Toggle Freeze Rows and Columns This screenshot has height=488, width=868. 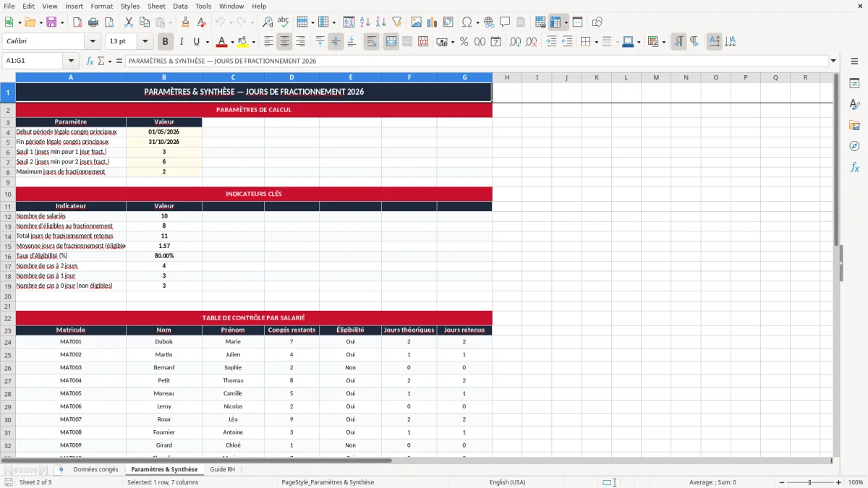pyautogui.click(x=556, y=22)
